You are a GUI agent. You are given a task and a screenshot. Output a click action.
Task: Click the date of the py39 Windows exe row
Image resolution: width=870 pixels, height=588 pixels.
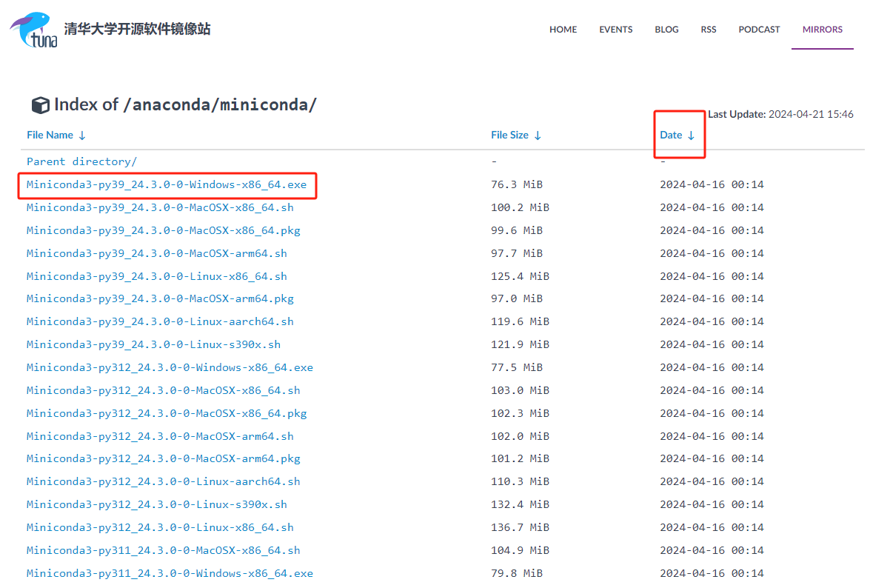(712, 184)
